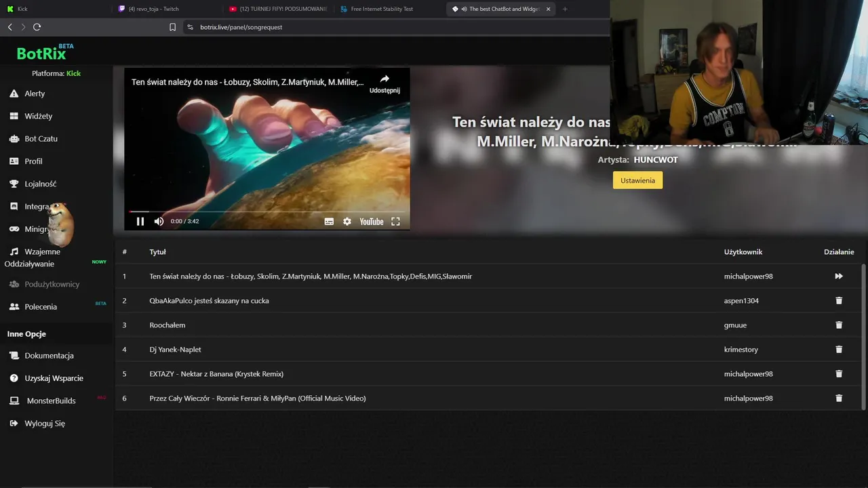
Task: Open a new browser tab
Action: click(x=565, y=9)
